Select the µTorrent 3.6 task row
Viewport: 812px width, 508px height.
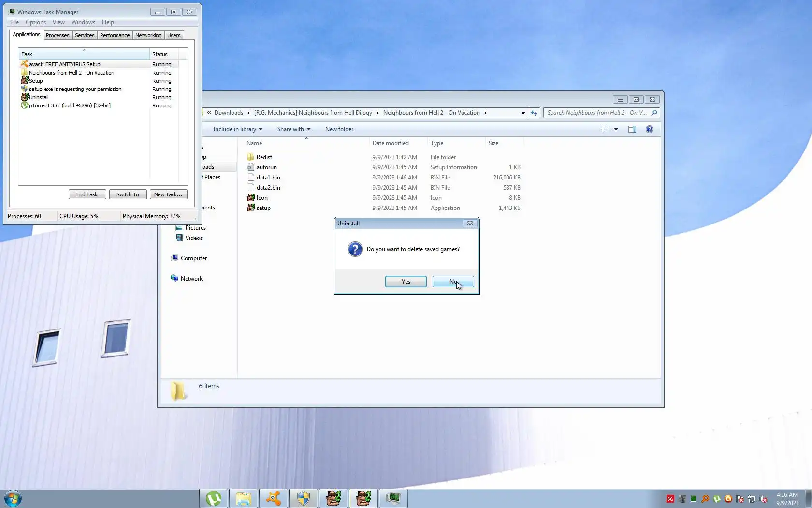[99, 105]
